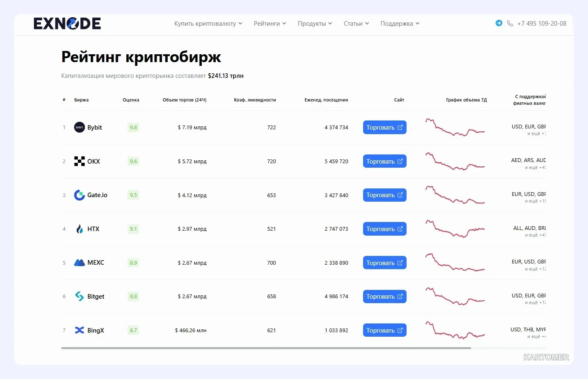This screenshot has height=379, width=588.
Task: Click the horizontal table scrollbar
Action: coord(266,348)
